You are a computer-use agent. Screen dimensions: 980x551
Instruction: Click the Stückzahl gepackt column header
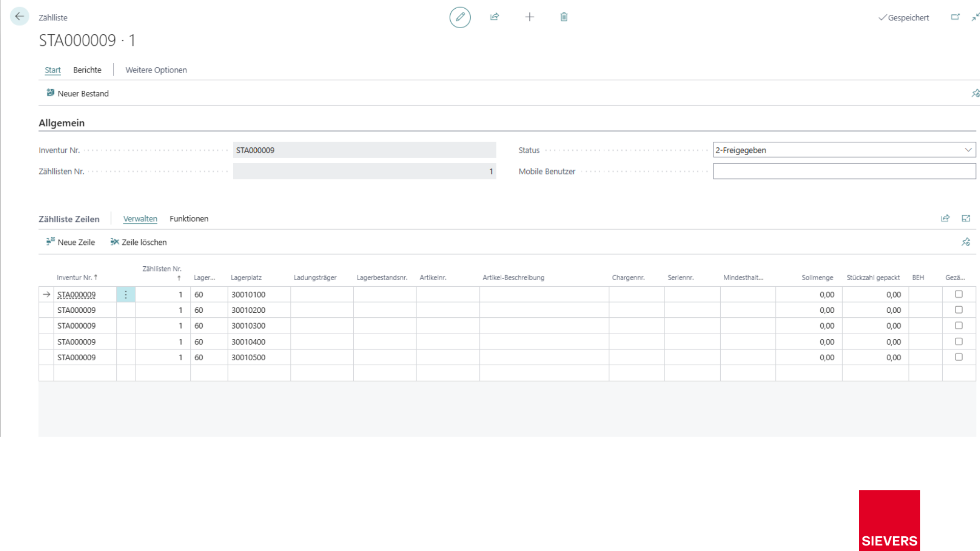(873, 278)
